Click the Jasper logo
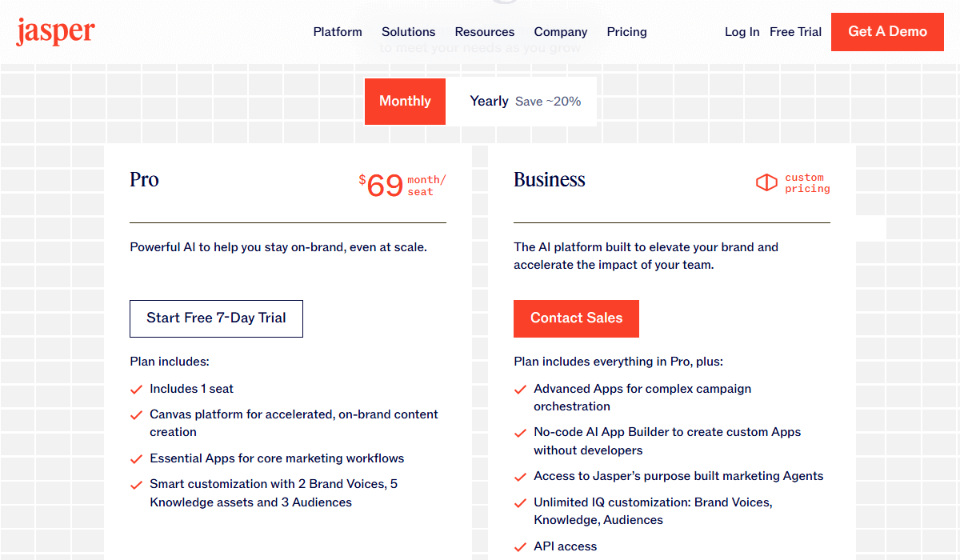The width and height of the screenshot is (960, 560). (x=54, y=31)
